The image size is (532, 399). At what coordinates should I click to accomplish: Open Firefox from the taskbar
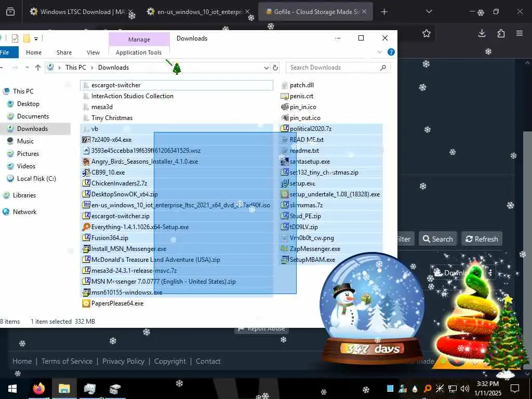[x=38, y=388]
